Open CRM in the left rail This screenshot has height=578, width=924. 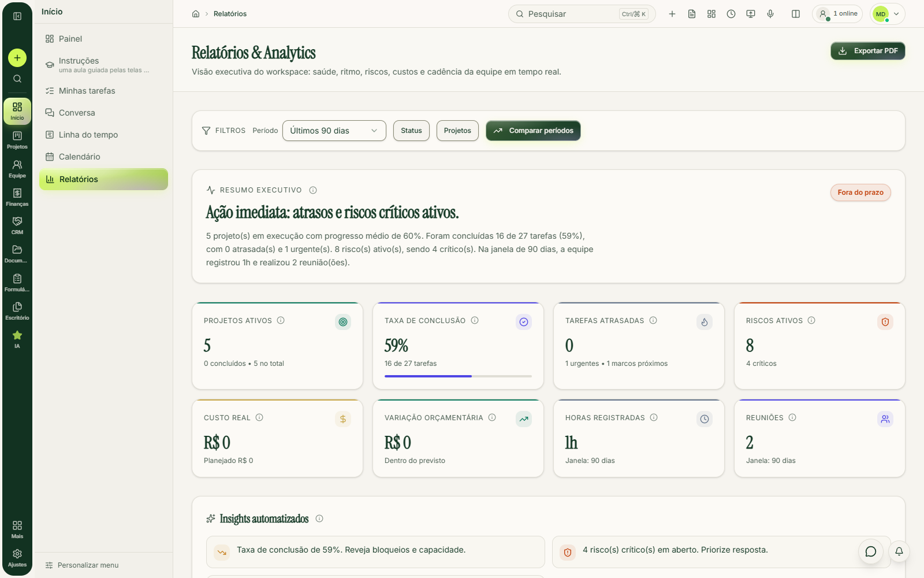pos(17,225)
